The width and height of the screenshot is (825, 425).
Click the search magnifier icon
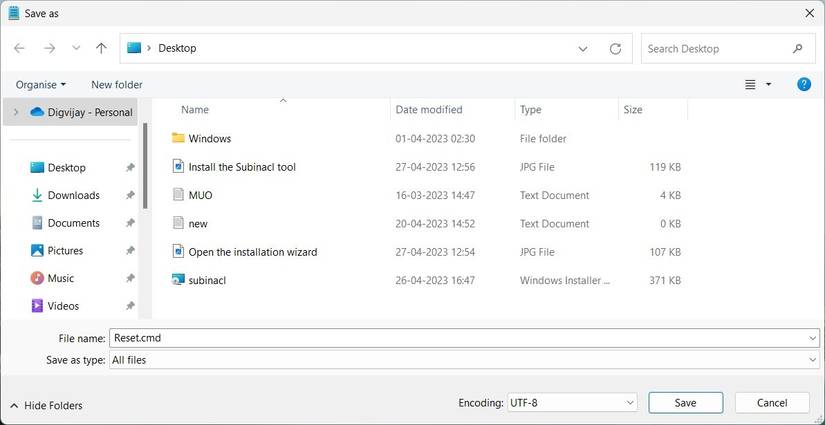tap(798, 48)
